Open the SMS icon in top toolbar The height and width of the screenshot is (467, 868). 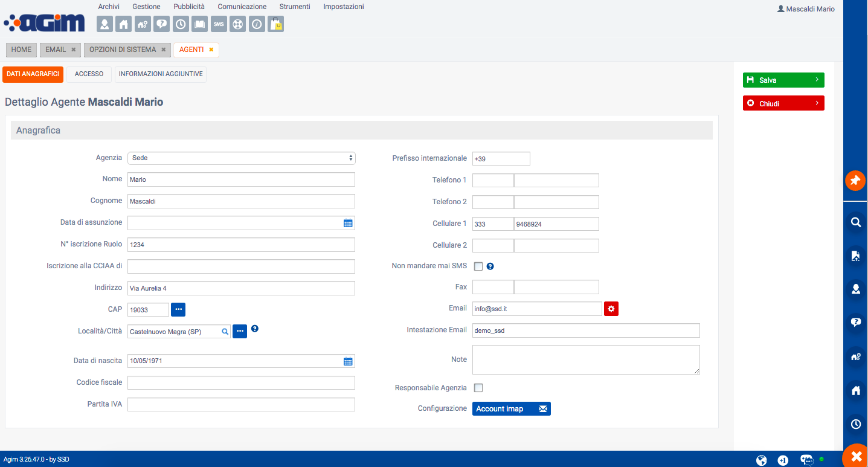click(x=219, y=24)
